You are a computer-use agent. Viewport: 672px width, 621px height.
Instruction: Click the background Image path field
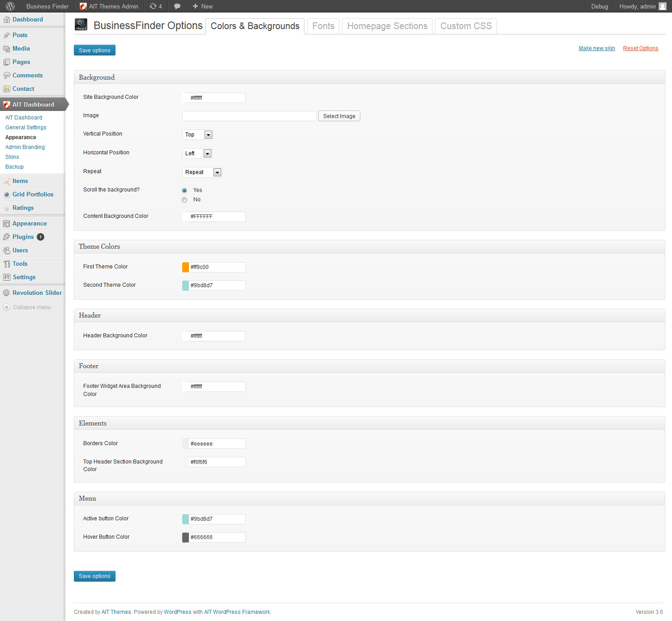[x=249, y=116]
